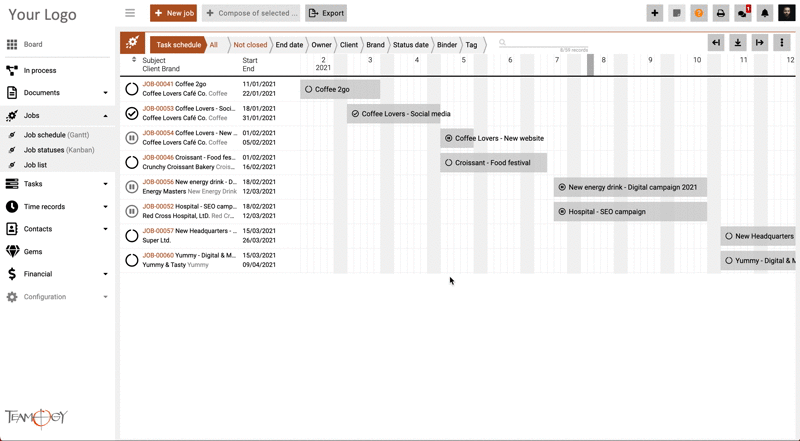The image size is (800, 441).
Task: Open the Job list link
Action: (x=35, y=165)
